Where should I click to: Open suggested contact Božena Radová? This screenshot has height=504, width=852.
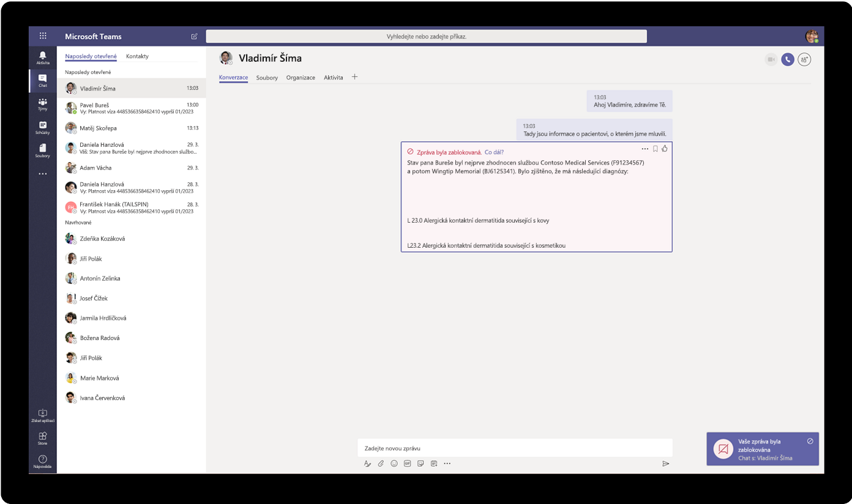132,338
